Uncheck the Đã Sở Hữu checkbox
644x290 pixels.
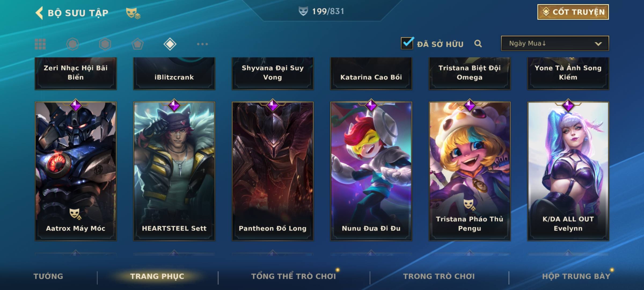(407, 43)
